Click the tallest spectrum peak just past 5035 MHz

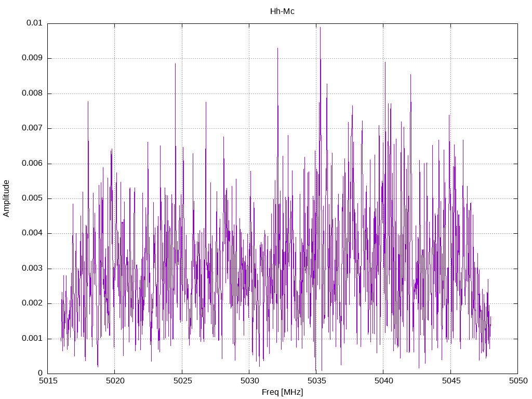point(320,28)
